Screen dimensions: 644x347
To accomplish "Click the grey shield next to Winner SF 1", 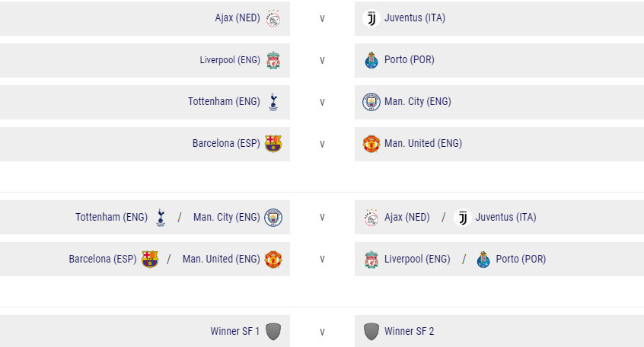I will tap(273, 332).
